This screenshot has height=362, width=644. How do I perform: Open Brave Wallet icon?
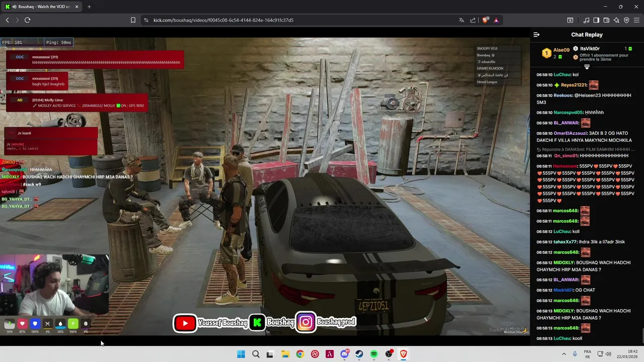click(606, 20)
